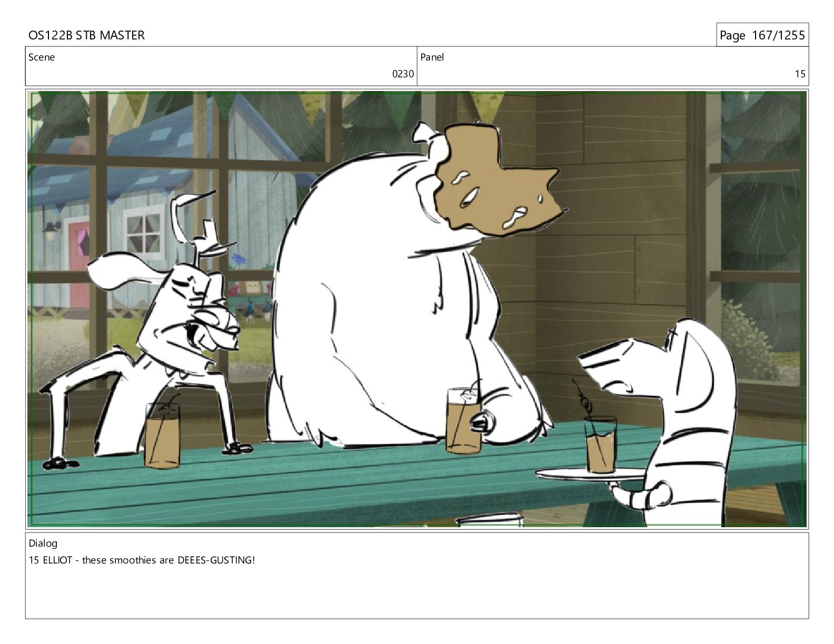834x644 pixels.
Task: Click the scene number '0230'
Action: pos(403,74)
